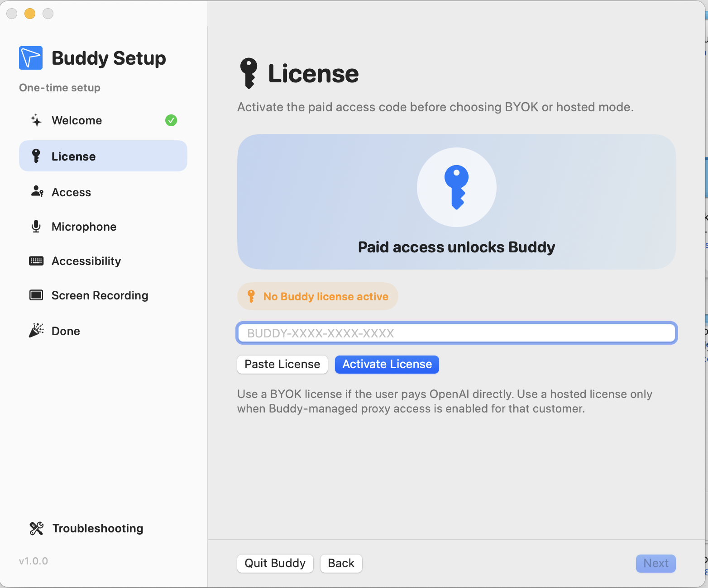Click the large blue key circle icon
The width and height of the screenshot is (708, 588).
pos(457,187)
